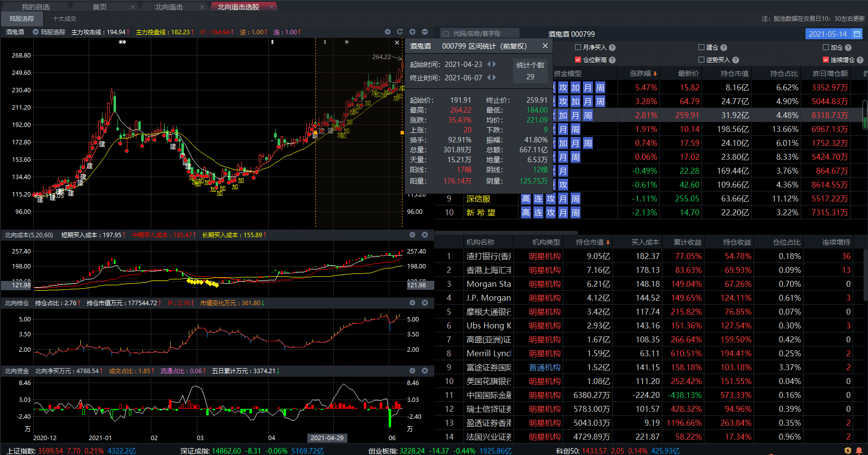Screen dimensions: 868x455
Task: Uncheck the 连续增仓 checkbox
Action: 826,60
